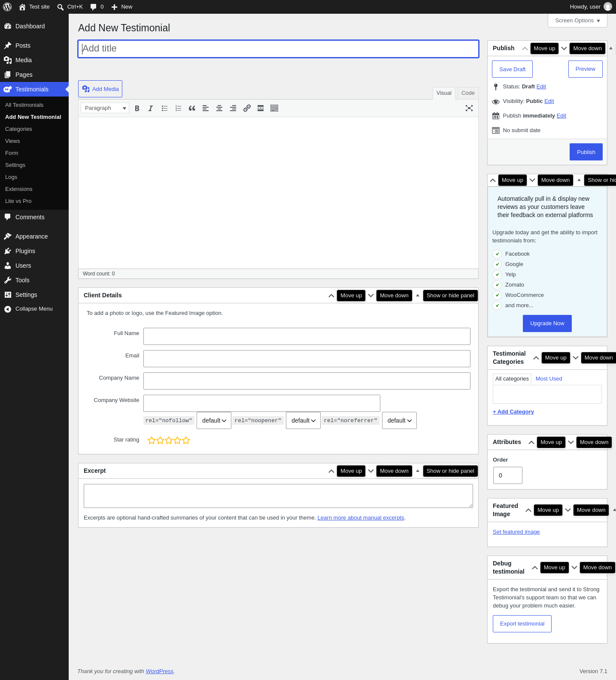The width and height of the screenshot is (616, 680).
Task: Open comments count in admin bar
Action: click(x=97, y=7)
